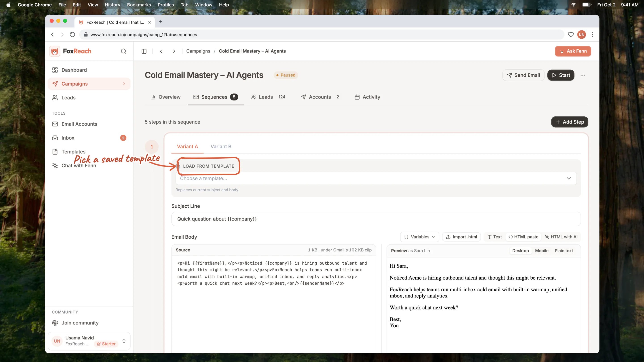This screenshot has height=362, width=644.
Task: Select step number 1 marker
Action: [152, 147]
